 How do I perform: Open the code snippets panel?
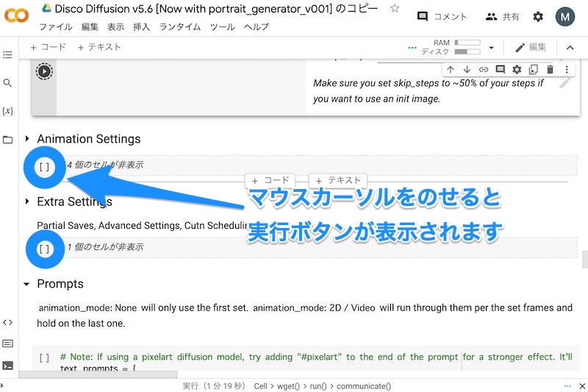pos(7,322)
